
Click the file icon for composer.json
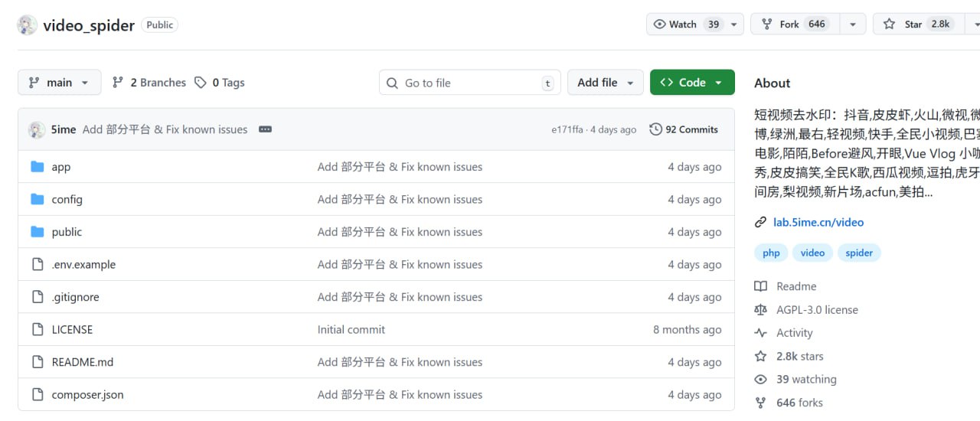(x=37, y=395)
